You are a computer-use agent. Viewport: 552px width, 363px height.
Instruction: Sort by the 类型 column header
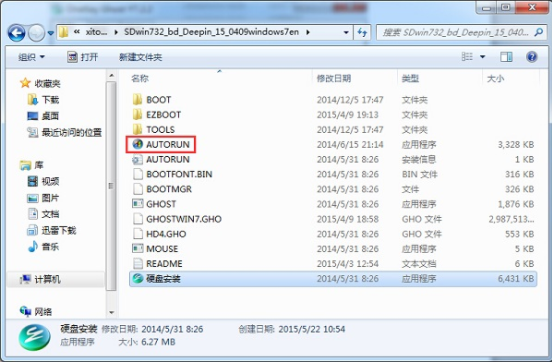tap(410, 78)
